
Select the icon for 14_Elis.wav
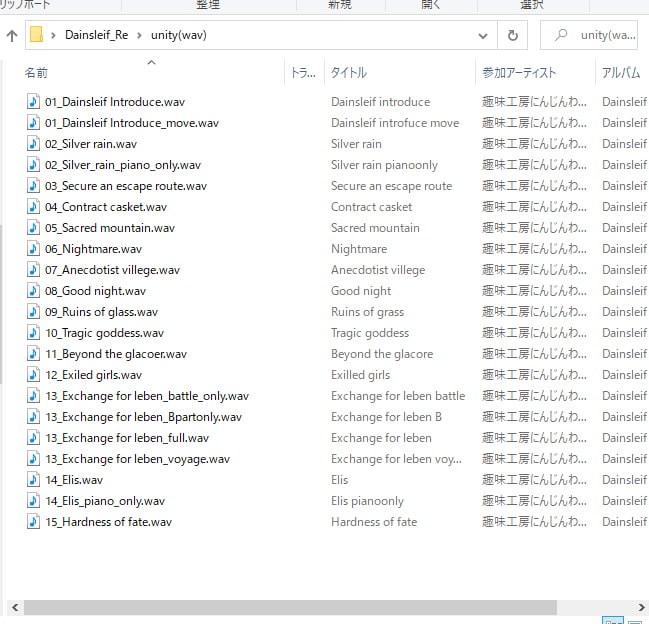34,480
